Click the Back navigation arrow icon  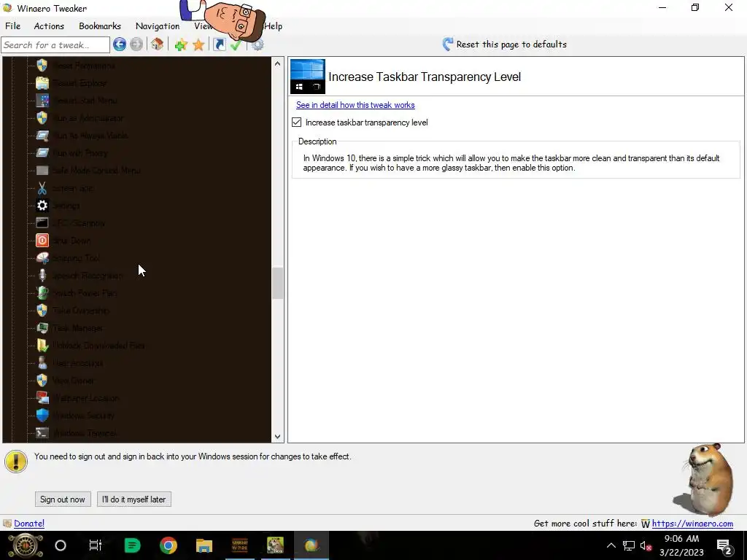(120, 44)
